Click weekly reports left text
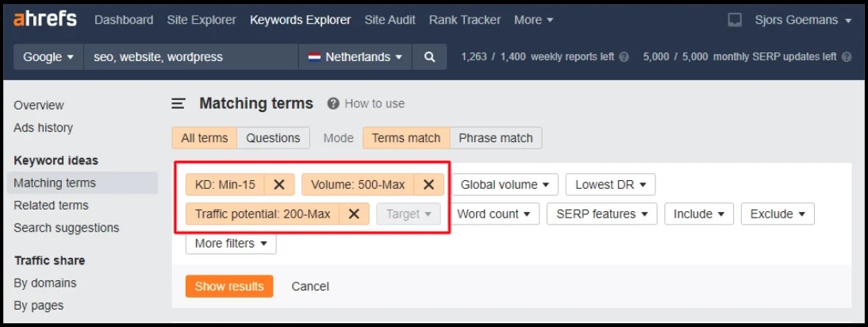The width and height of the screenshot is (868, 327). point(572,57)
